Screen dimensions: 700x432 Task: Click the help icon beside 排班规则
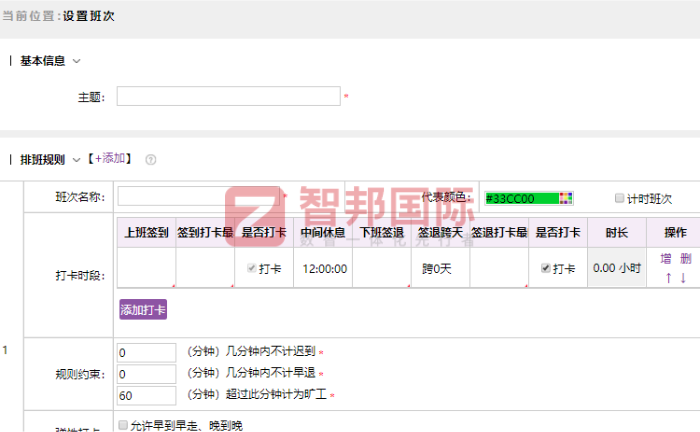pos(151,159)
